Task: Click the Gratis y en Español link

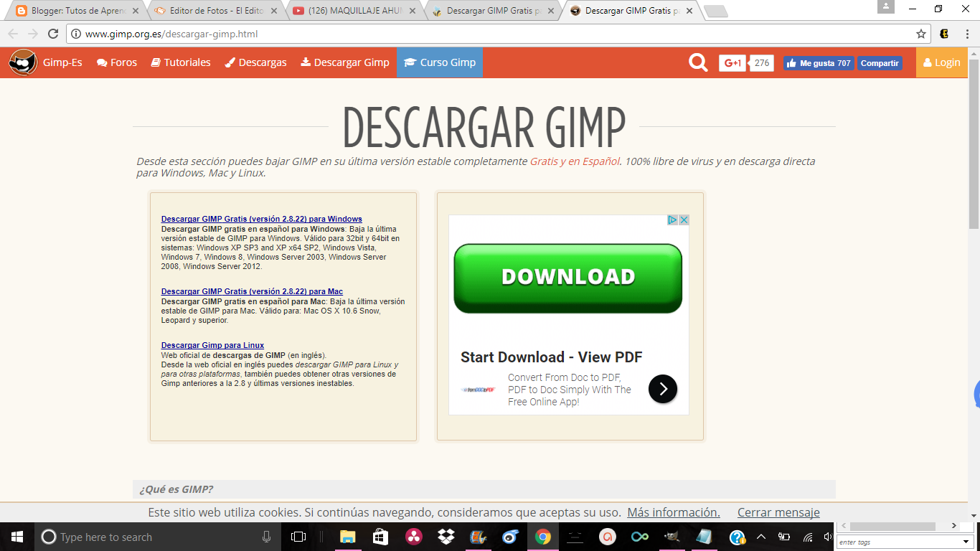Action: point(575,161)
